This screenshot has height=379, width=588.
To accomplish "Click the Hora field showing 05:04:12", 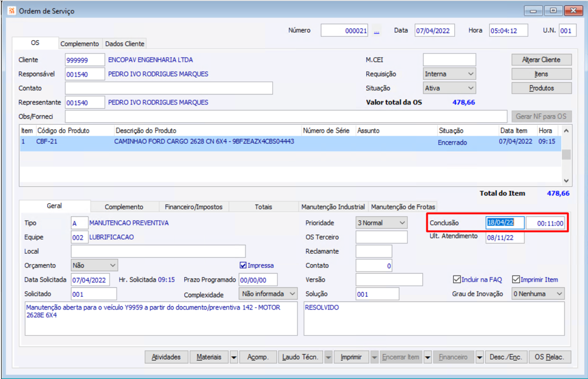I will tap(508, 30).
